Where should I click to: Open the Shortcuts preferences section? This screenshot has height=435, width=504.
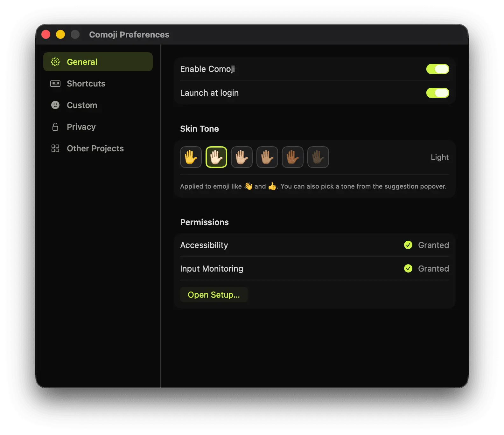pyautogui.click(x=98, y=83)
